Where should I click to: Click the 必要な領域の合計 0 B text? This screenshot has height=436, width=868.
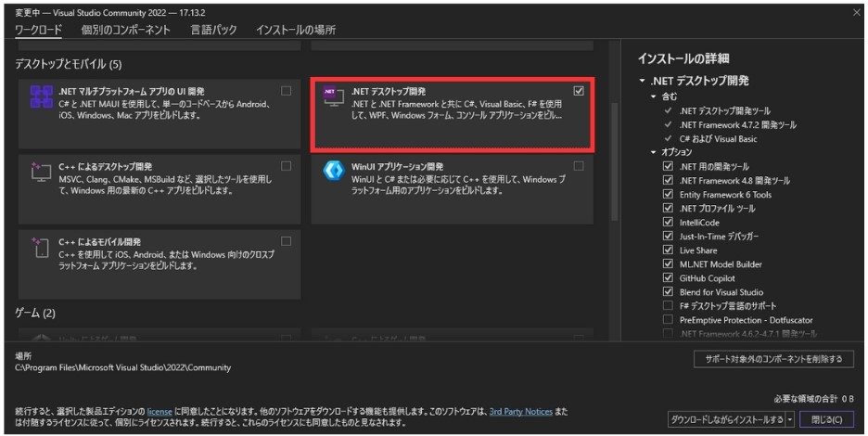point(814,399)
